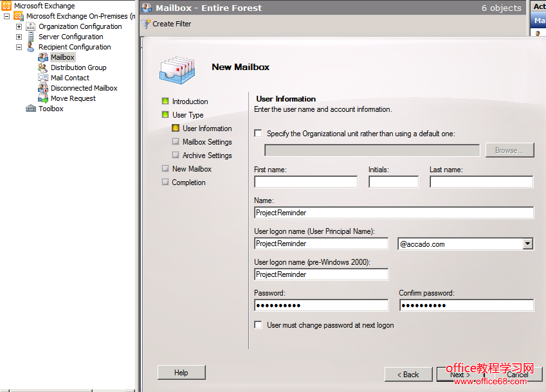Click the Server Configuration icon

point(30,37)
